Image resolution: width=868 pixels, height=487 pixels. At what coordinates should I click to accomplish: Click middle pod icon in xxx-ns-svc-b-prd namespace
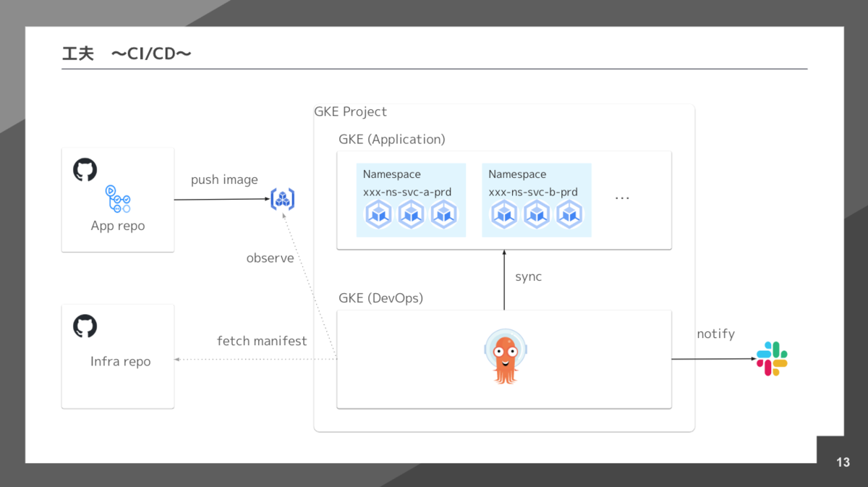(537, 214)
